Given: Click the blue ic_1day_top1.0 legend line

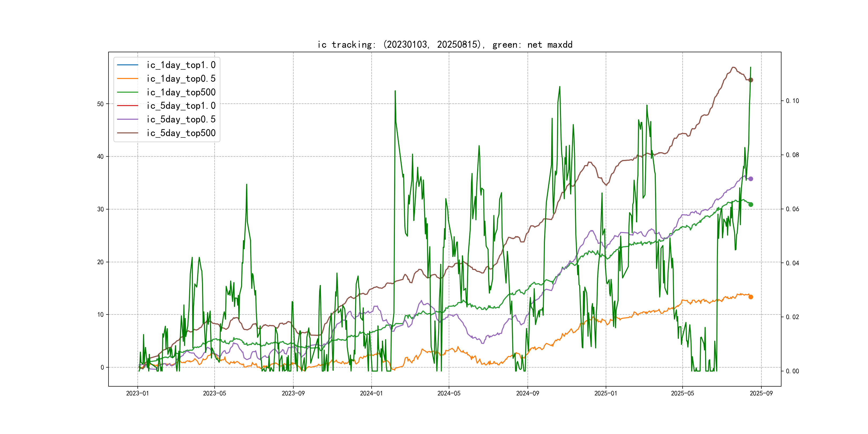Looking at the screenshot, I should pos(127,65).
